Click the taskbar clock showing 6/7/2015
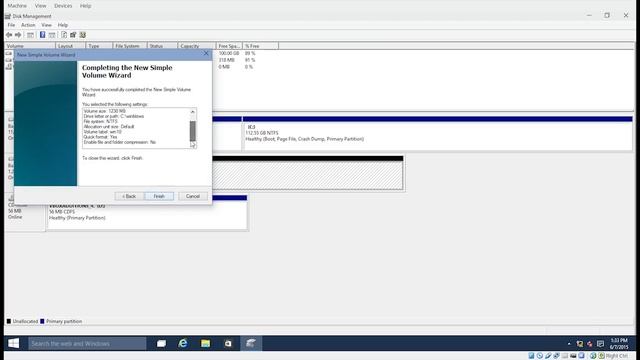This screenshot has height=360, width=640. pos(619,344)
